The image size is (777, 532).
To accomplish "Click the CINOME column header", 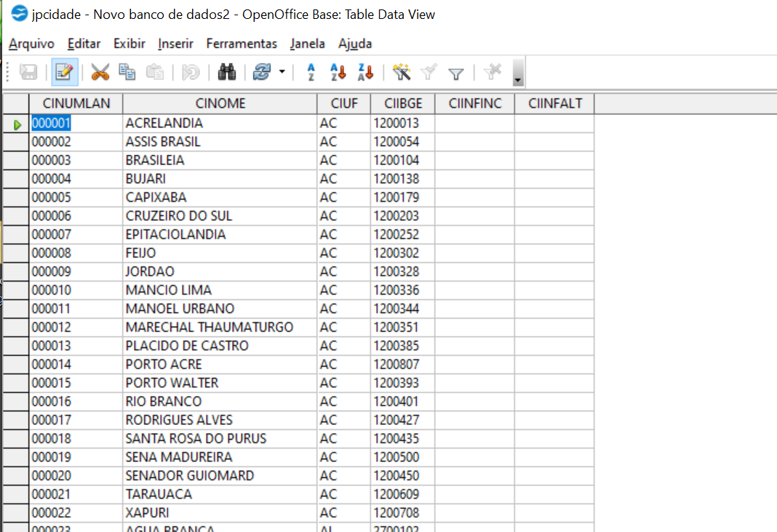I will [220, 103].
